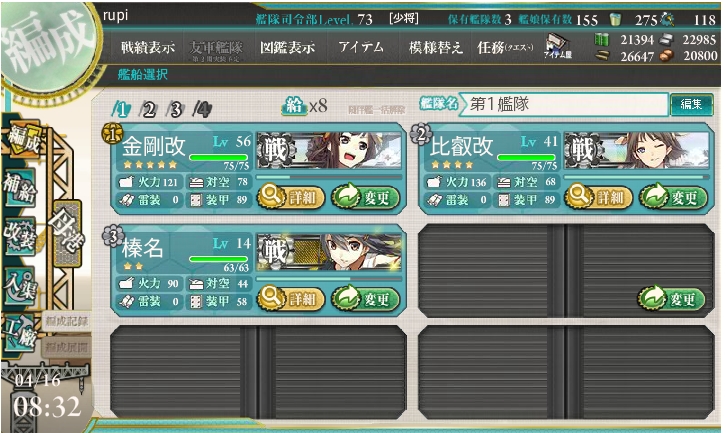
Task: Click 榛名 ship portrait banner
Action: coord(329,252)
